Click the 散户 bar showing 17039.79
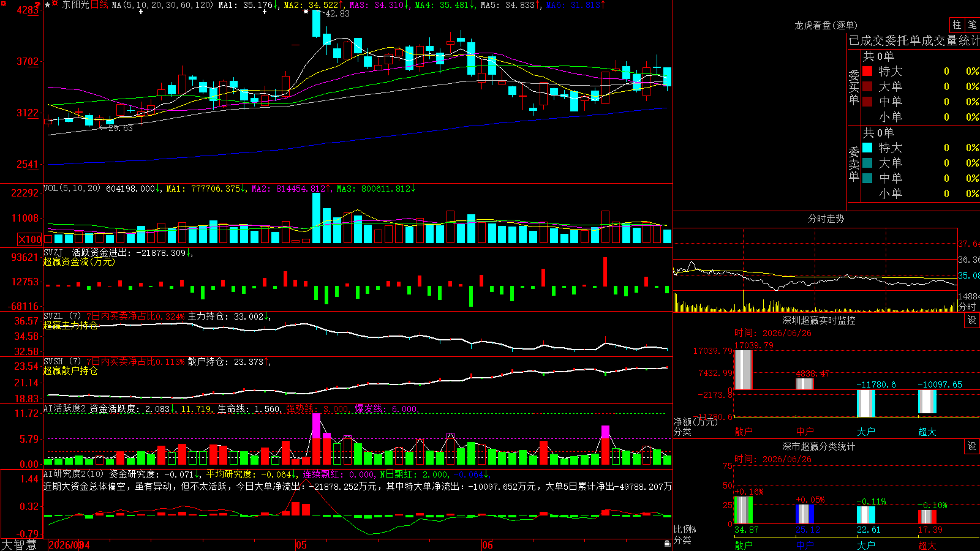This screenshot has height=551, width=980. (743, 370)
